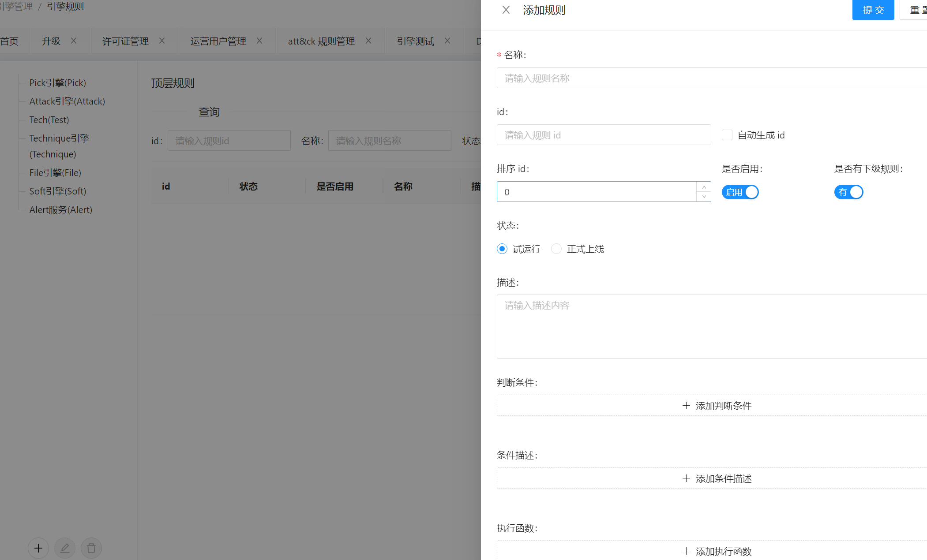This screenshot has width=927, height=560.
Task: Click the 排序 id number field
Action: 597,192
